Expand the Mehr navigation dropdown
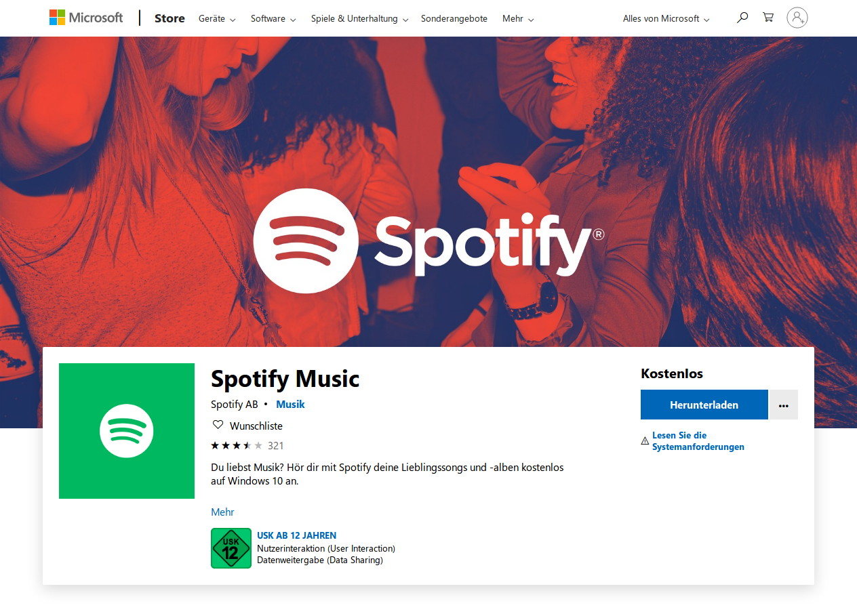857x616 pixels. coord(518,19)
